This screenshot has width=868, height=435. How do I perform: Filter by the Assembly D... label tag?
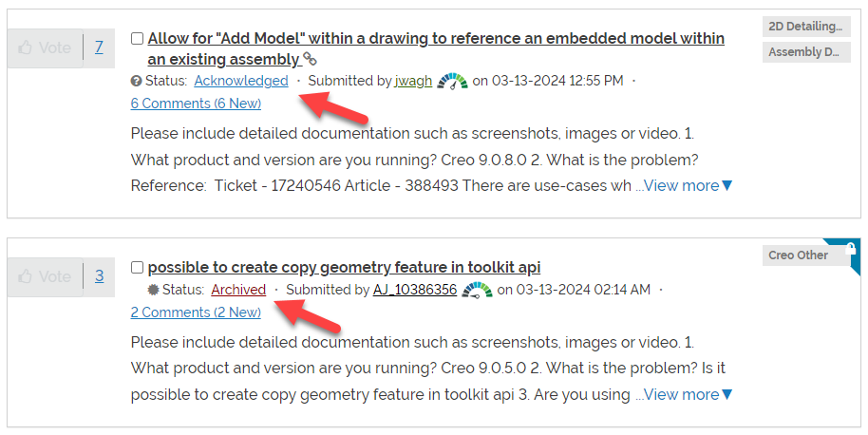point(806,52)
